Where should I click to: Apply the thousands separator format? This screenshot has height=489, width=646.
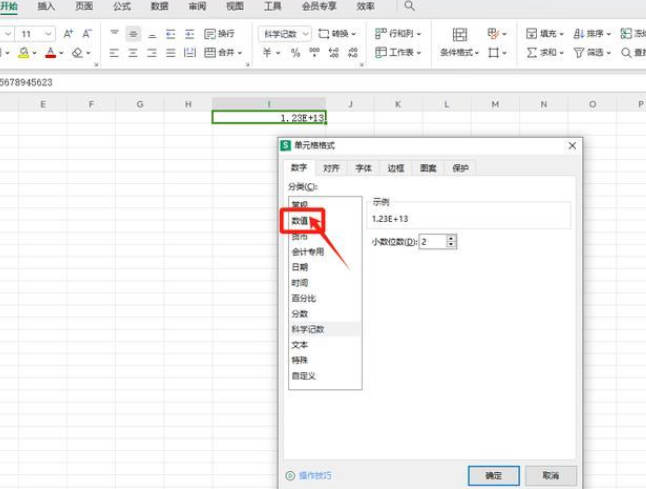[x=314, y=52]
